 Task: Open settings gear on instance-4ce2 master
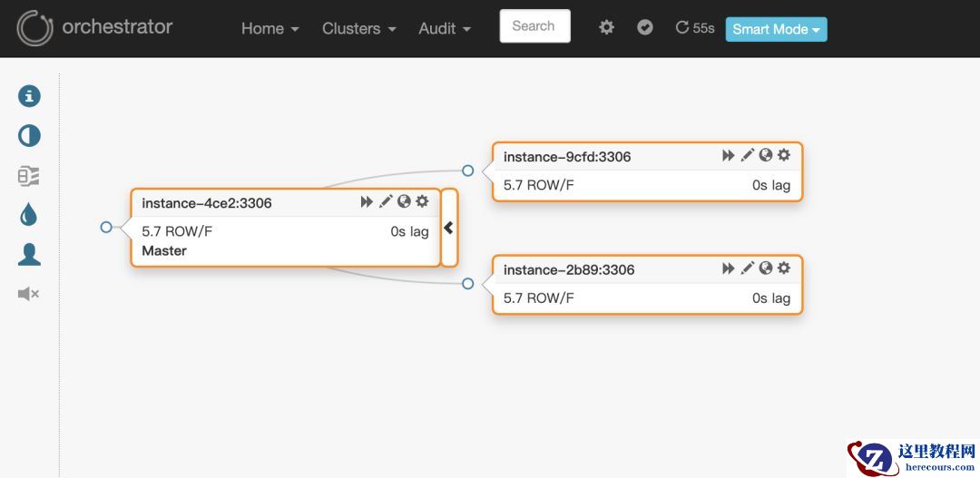click(422, 201)
